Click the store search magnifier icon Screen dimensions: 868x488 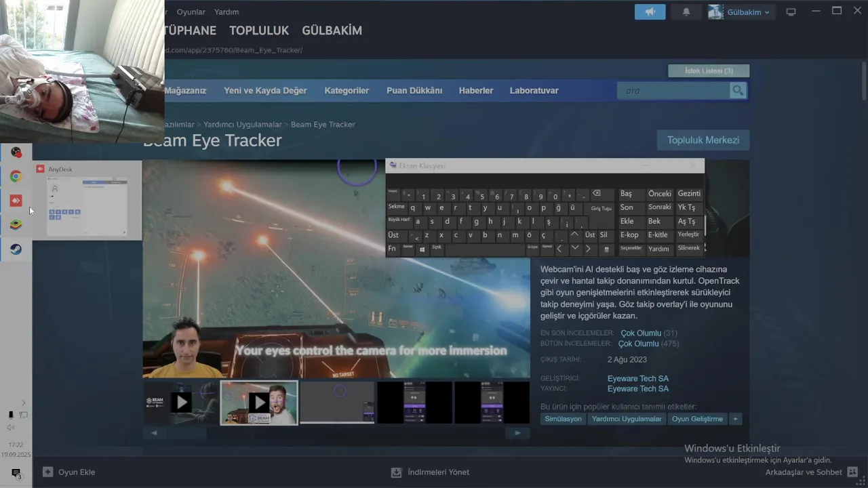738,90
